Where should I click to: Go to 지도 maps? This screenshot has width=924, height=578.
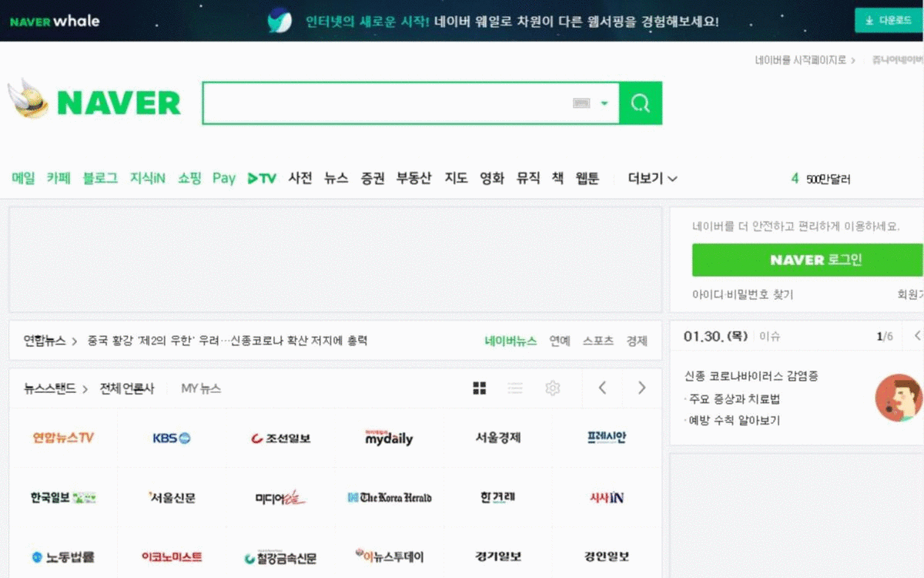456,178
